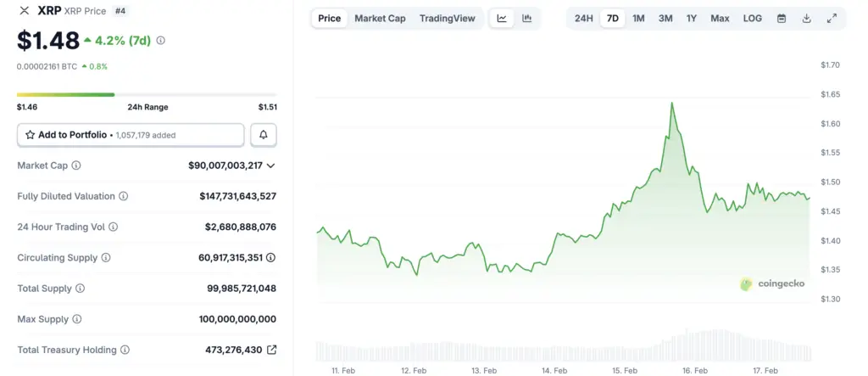Toggle LOG scale on the chart

pyautogui.click(x=752, y=18)
